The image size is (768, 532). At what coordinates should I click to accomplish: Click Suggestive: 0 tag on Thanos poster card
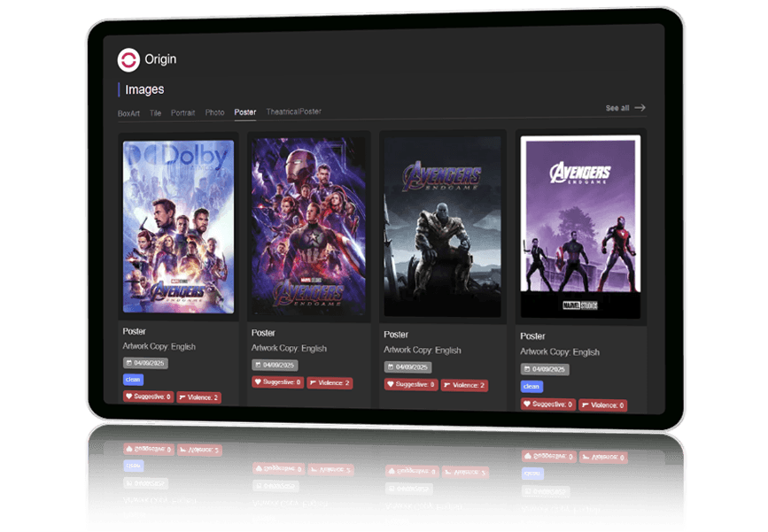[411, 385]
